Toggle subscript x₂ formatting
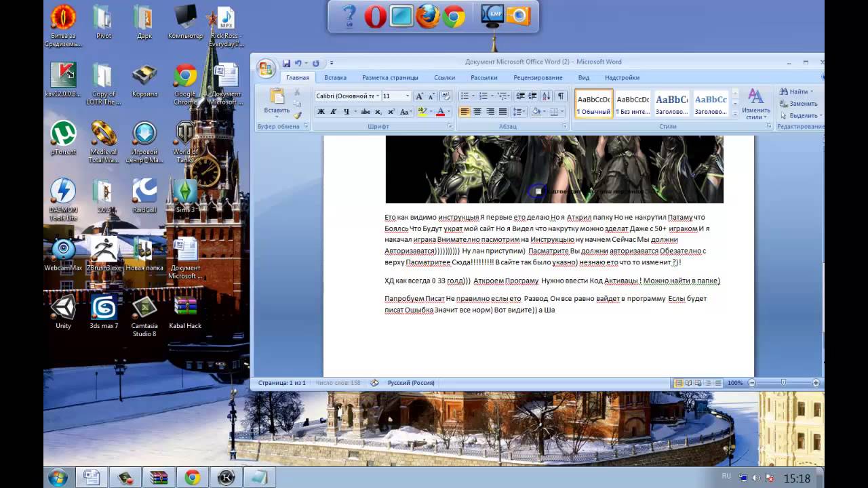 (379, 112)
